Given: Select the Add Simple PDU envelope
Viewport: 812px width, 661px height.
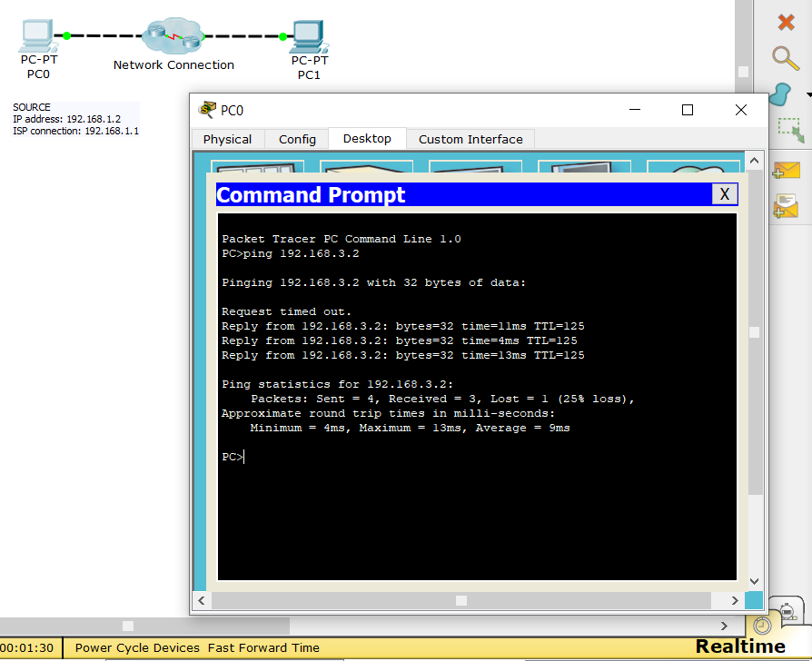Looking at the screenshot, I should point(786,171).
